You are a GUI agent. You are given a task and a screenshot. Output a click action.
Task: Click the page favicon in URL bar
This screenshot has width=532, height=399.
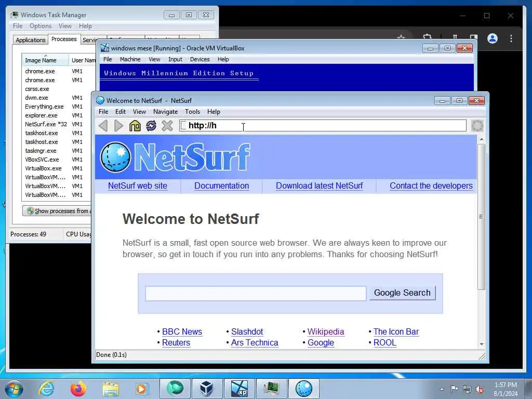click(183, 126)
